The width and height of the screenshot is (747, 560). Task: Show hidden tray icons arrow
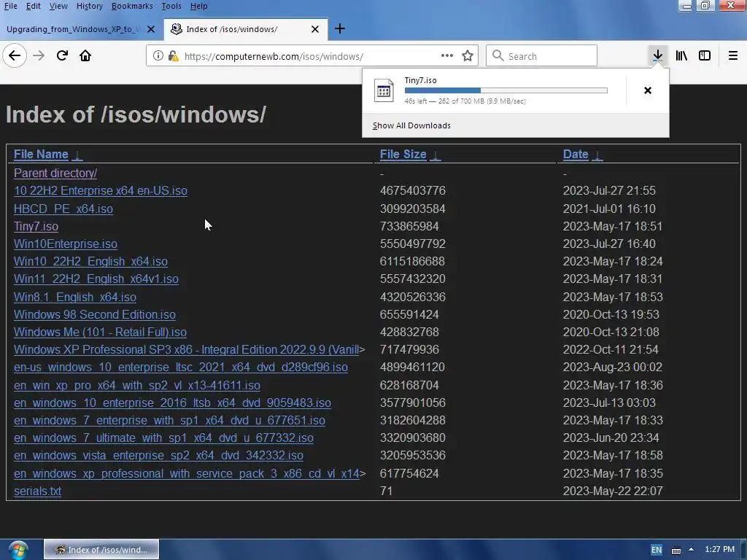[x=691, y=550]
